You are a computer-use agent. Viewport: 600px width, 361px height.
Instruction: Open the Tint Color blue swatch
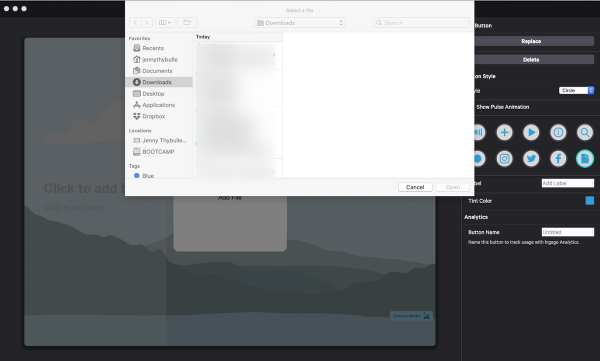(590, 201)
